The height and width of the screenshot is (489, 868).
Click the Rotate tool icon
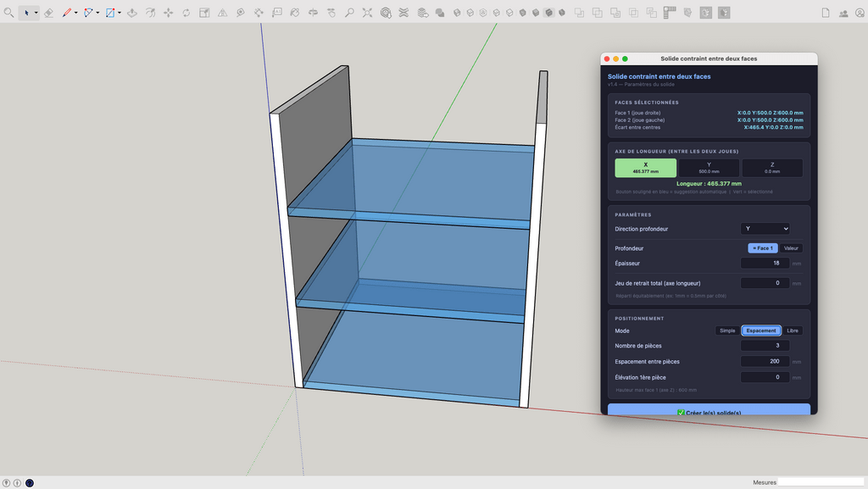(x=186, y=13)
